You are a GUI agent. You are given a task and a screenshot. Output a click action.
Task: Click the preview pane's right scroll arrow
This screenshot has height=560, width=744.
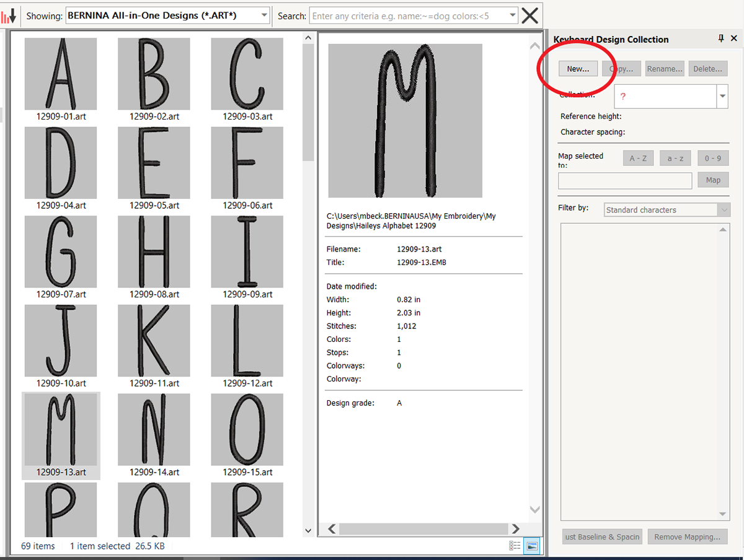[x=515, y=528]
